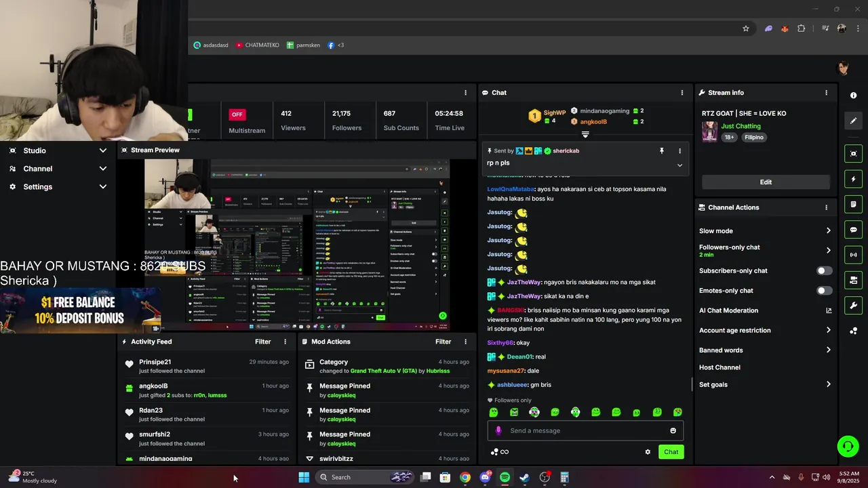Open the parmsken bookmark
Viewport: 868px width, 488px height.
coord(303,45)
